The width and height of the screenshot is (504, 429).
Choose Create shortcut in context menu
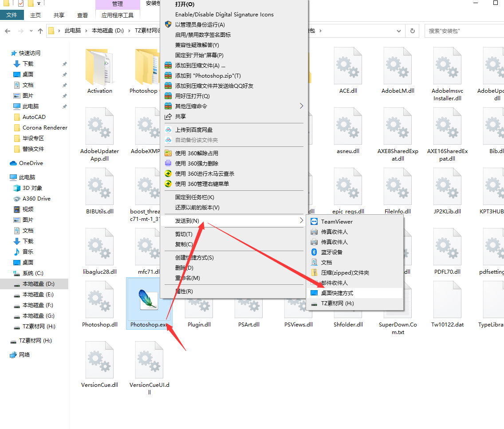pos(234,257)
